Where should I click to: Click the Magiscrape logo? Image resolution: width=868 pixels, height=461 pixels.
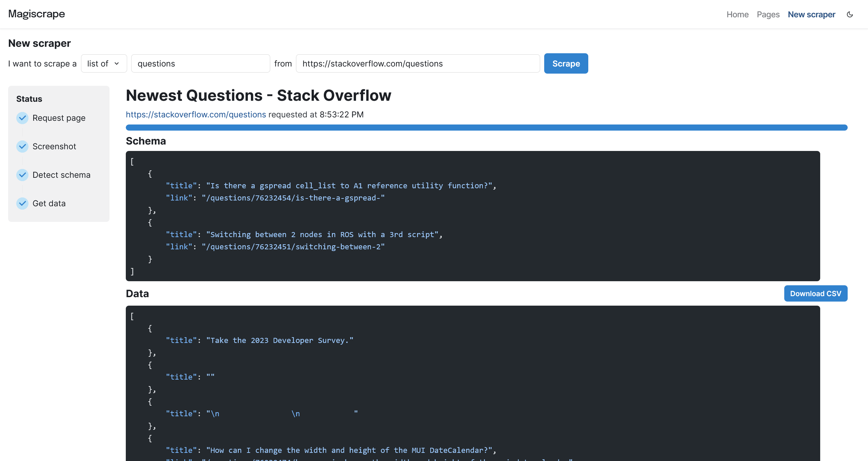[x=37, y=14]
